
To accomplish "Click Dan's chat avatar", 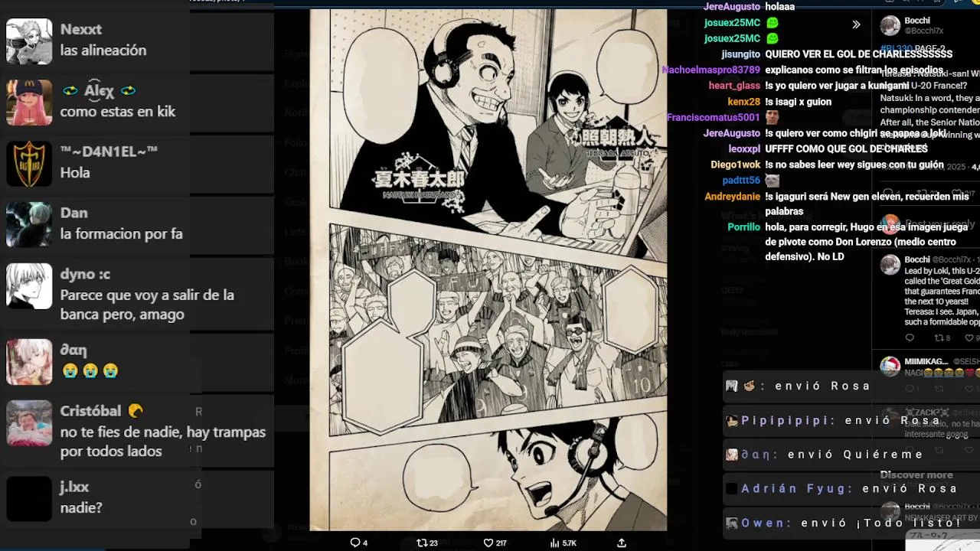I will point(29,224).
